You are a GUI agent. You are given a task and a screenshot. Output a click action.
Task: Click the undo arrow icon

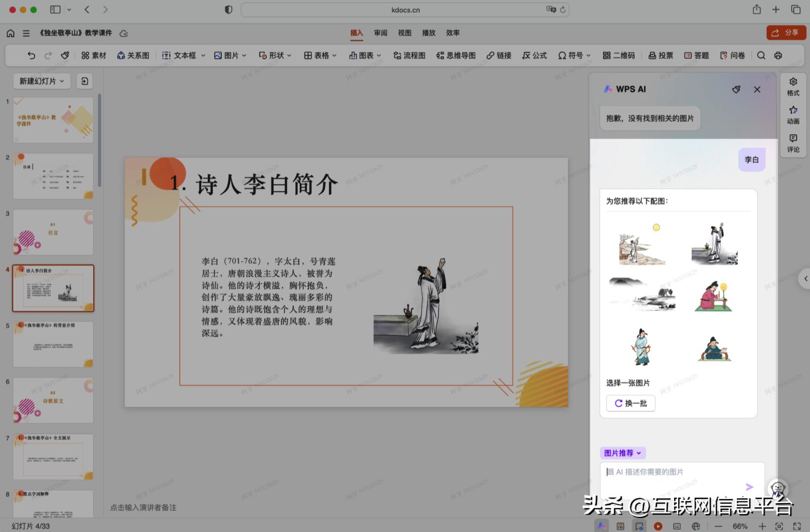click(31, 55)
